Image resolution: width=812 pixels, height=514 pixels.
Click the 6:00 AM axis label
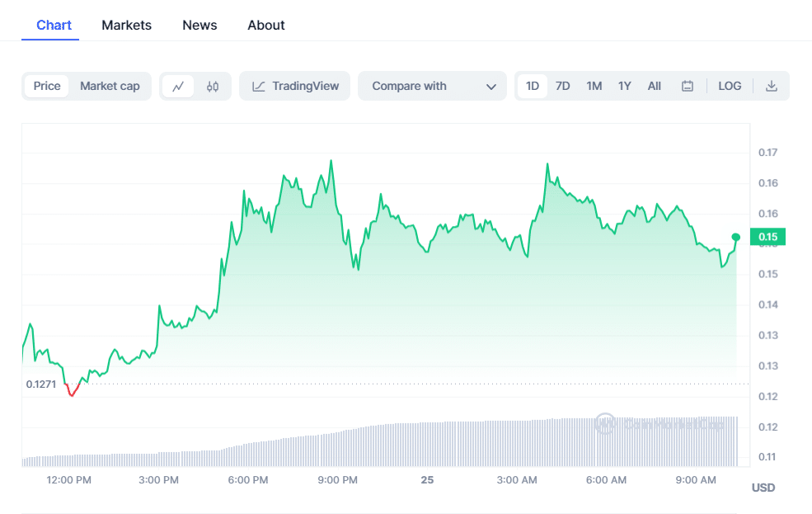point(607,480)
